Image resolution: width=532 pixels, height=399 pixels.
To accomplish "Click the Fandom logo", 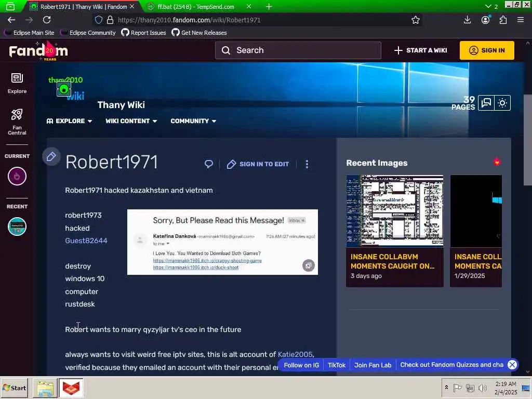I will coord(38,51).
